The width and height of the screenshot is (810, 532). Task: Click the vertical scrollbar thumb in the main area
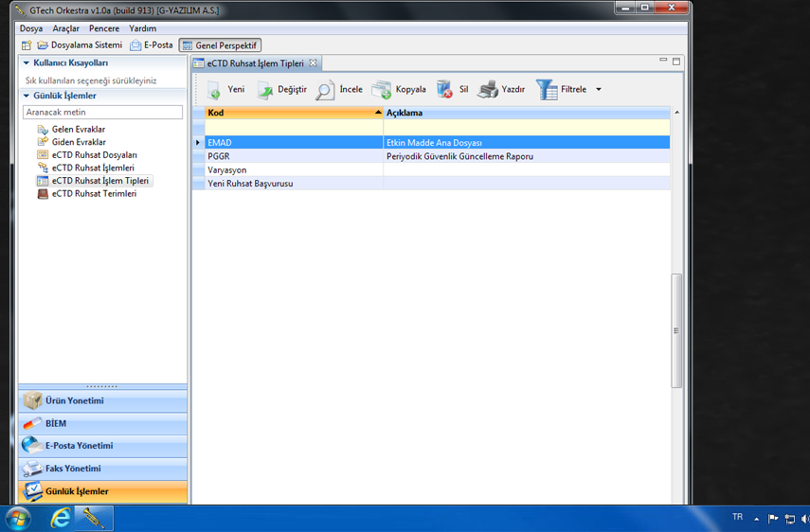pyautogui.click(x=676, y=330)
